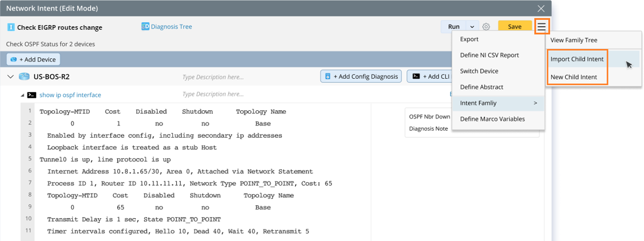This screenshot has height=241, width=644.
Task: Save the network intent
Action: point(514,27)
